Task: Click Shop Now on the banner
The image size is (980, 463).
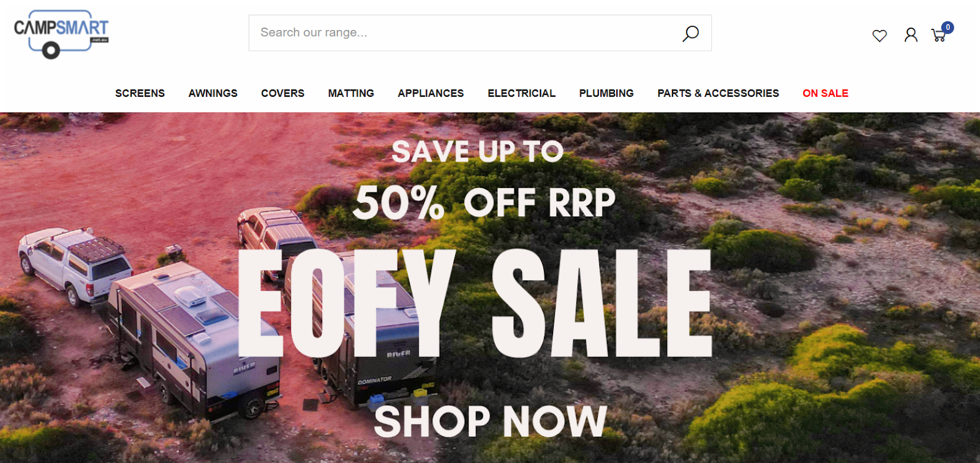Action: point(490,421)
